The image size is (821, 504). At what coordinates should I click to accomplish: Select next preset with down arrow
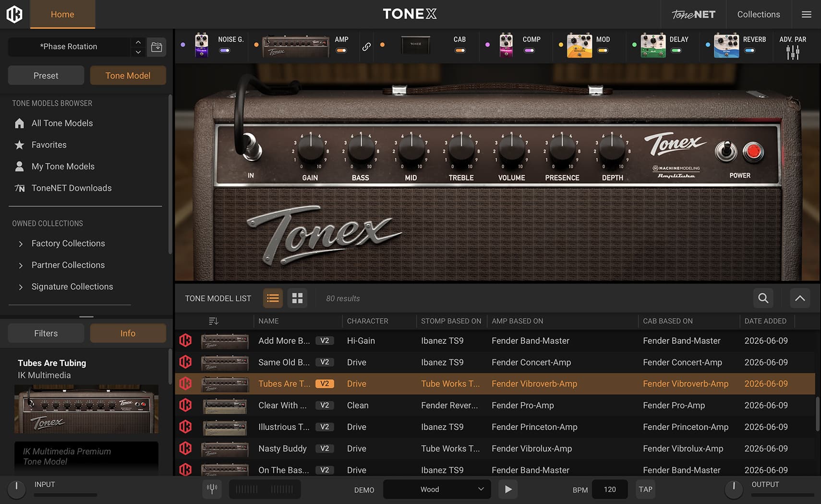tap(138, 52)
